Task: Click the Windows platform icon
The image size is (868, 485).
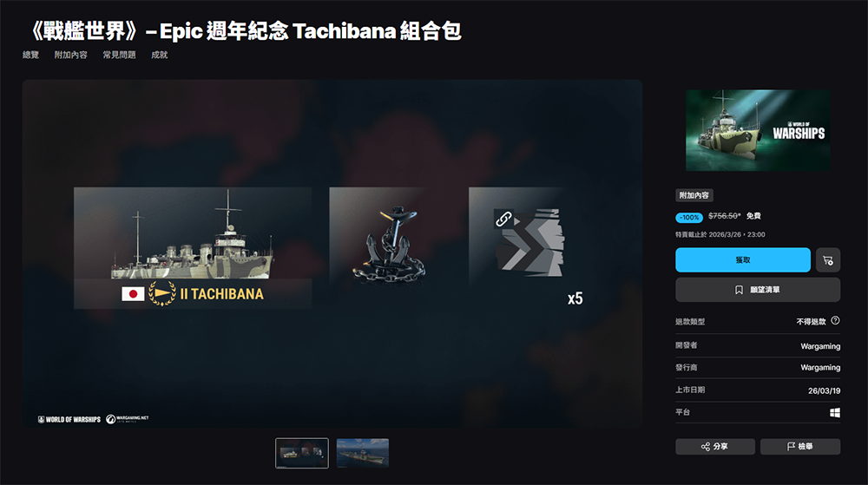Action: 835,413
